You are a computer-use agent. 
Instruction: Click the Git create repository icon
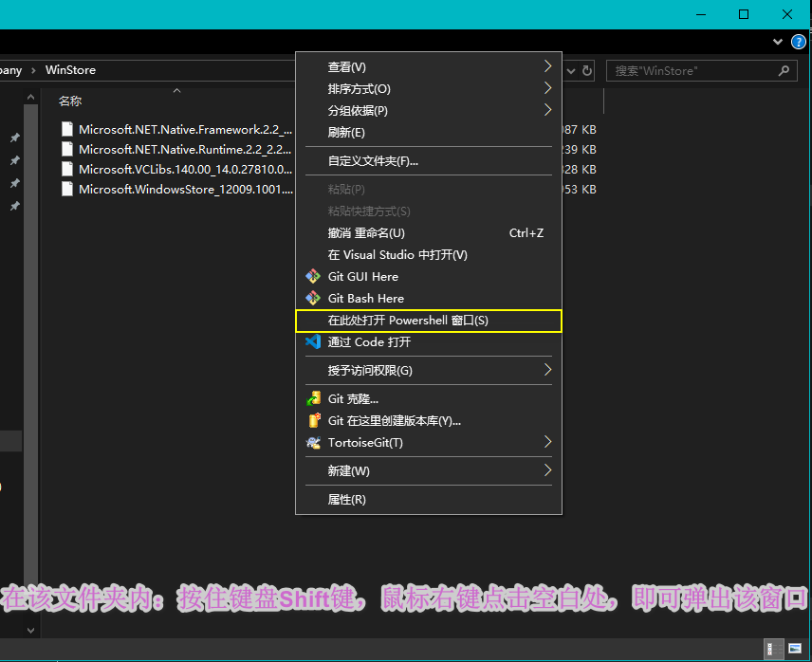tap(313, 420)
